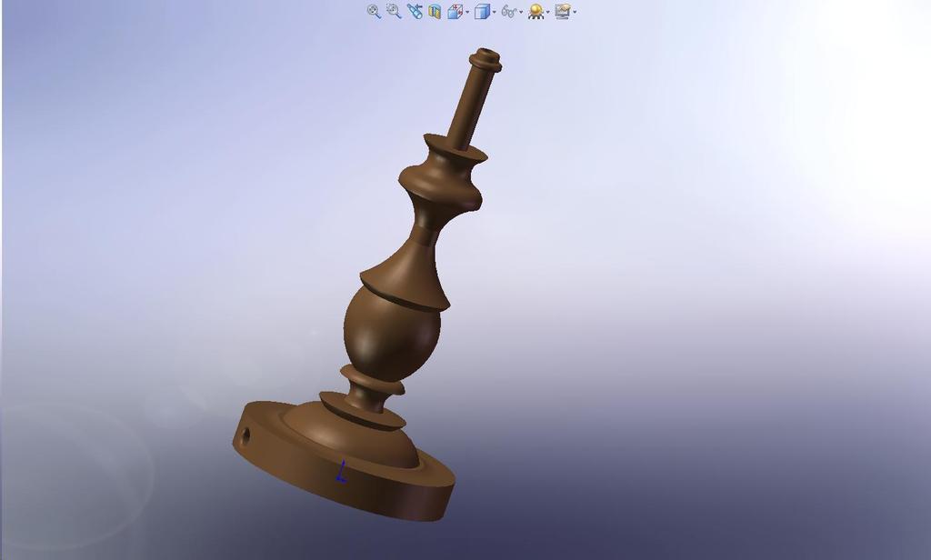Click the Previous View icon
The image size is (931, 560).
coord(415,11)
